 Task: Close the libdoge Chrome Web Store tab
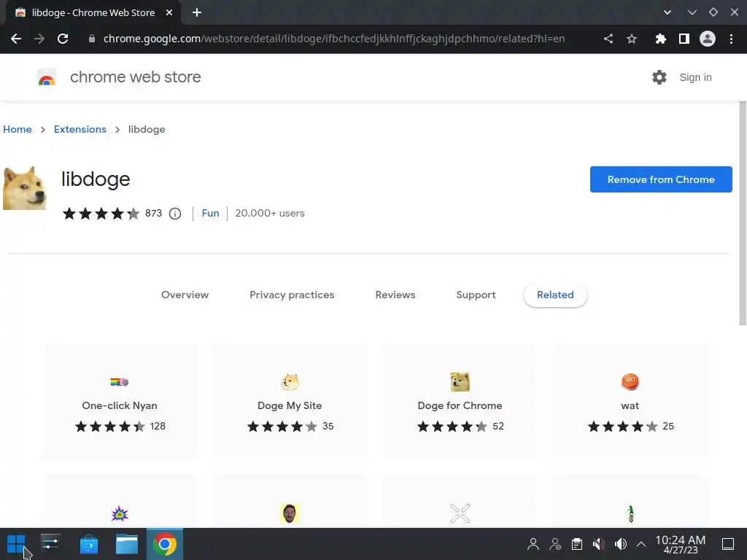tap(169, 13)
